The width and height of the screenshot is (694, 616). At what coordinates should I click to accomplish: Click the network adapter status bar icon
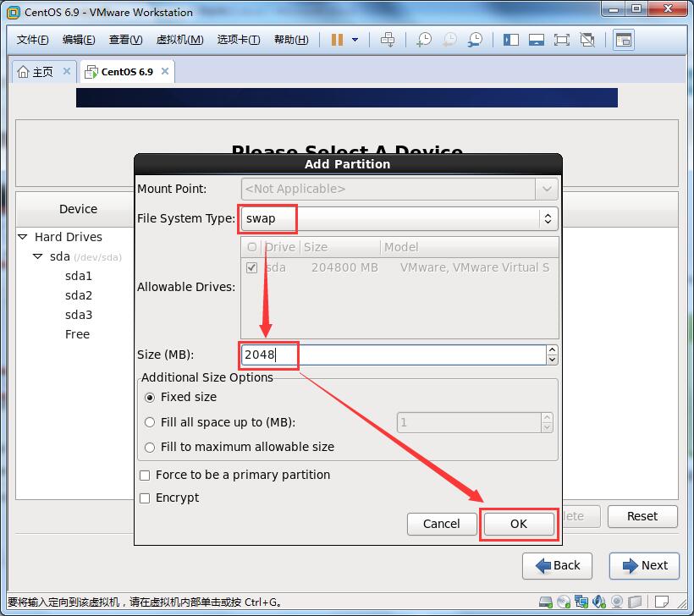[x=581, y=602]
